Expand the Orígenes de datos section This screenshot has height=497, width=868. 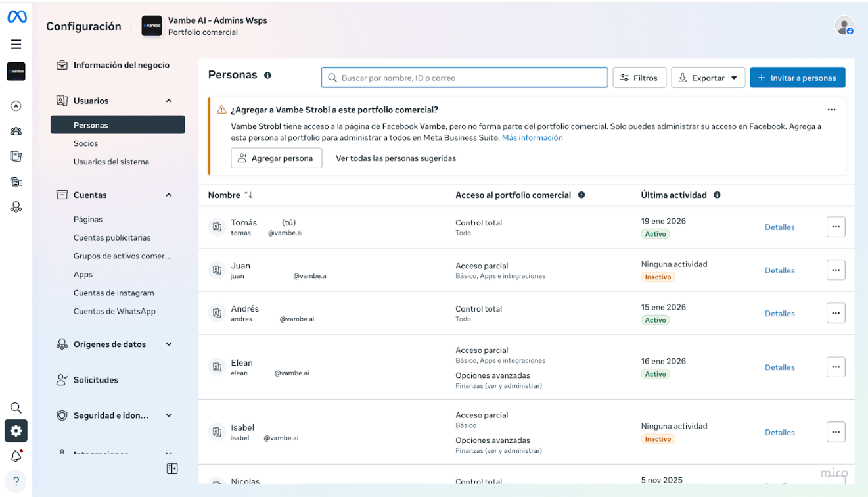(x=169, y=344)
